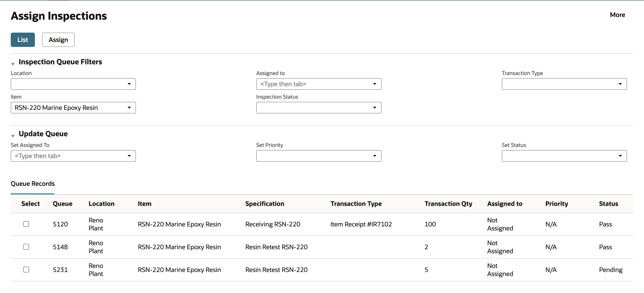Click 'Item Receipt #IR7102' transaction cell
Image resolution: width=644 pixels, height=293 pixels.
coord(361,224)
